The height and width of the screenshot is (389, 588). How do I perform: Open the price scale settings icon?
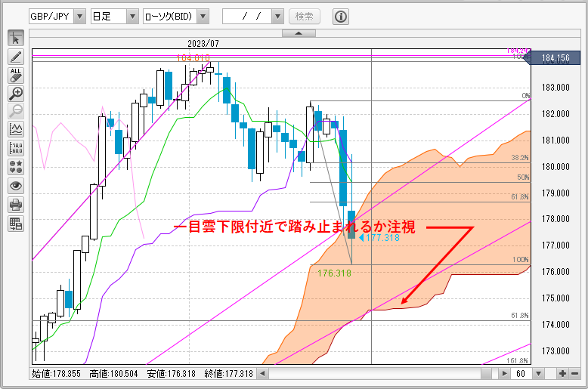click(16, 148)
